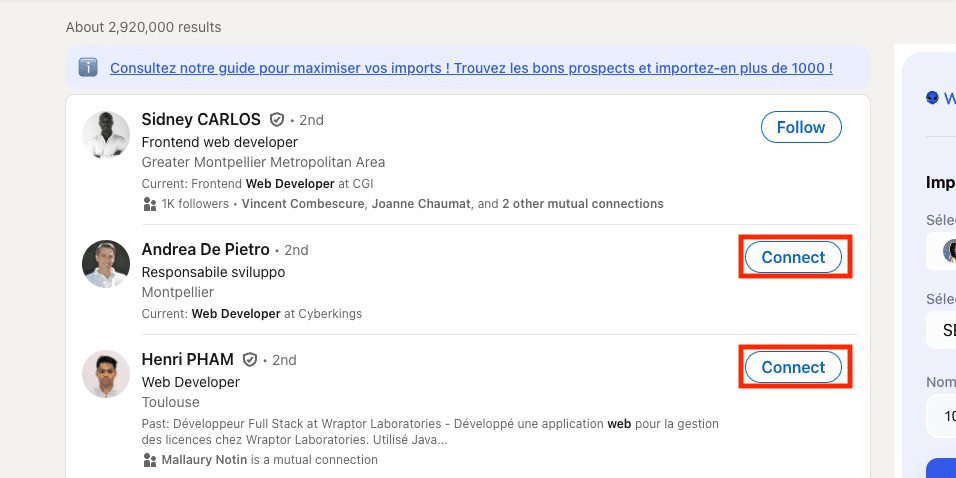The height and width of the screenshot is (478, 956).
Task: Open Henri PHAM profile photo
Action: [106, 374]
